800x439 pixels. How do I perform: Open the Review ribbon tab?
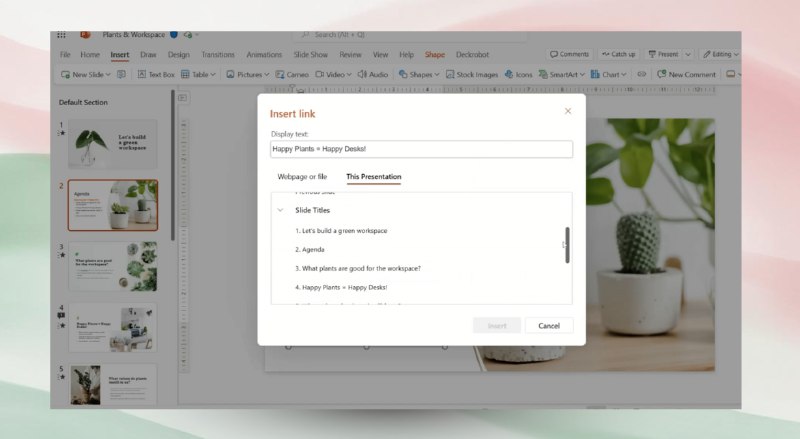350,55
